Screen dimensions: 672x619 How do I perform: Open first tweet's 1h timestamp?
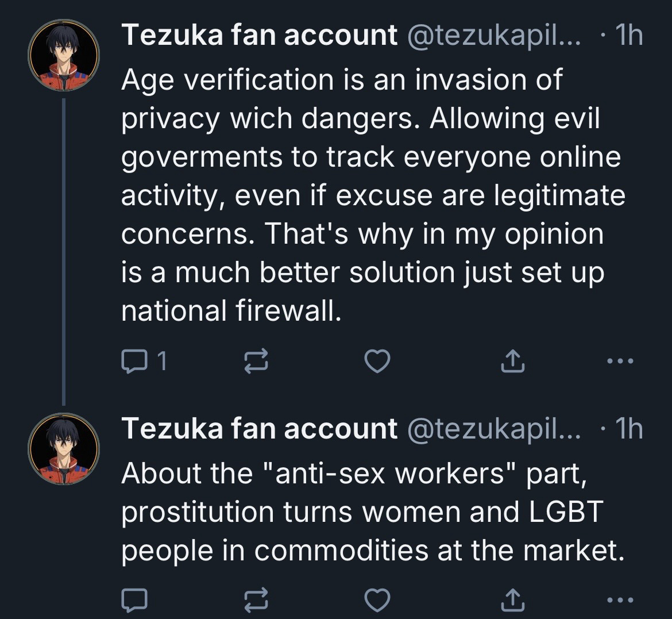point(628,36)
